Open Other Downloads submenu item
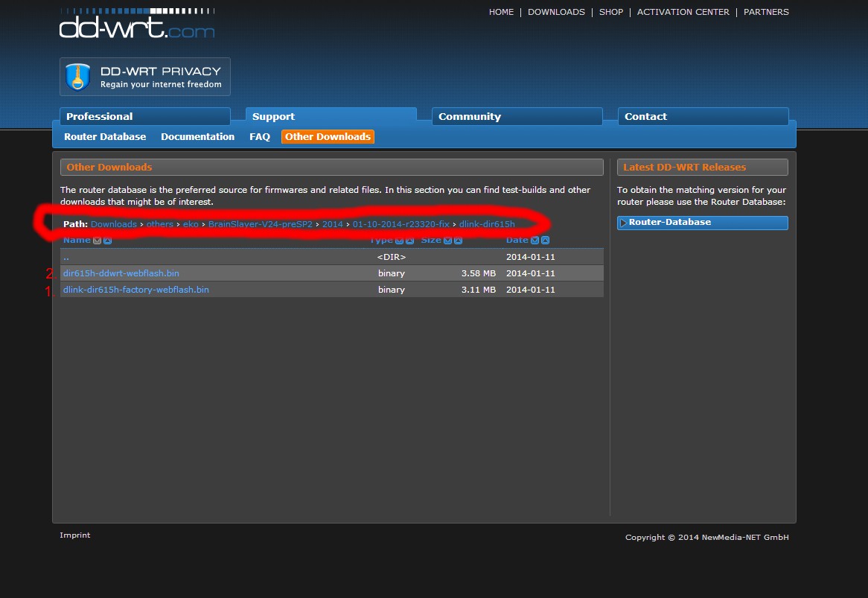Image resolution: width=868 pixels, height=598 pixels. click(328, 137)
